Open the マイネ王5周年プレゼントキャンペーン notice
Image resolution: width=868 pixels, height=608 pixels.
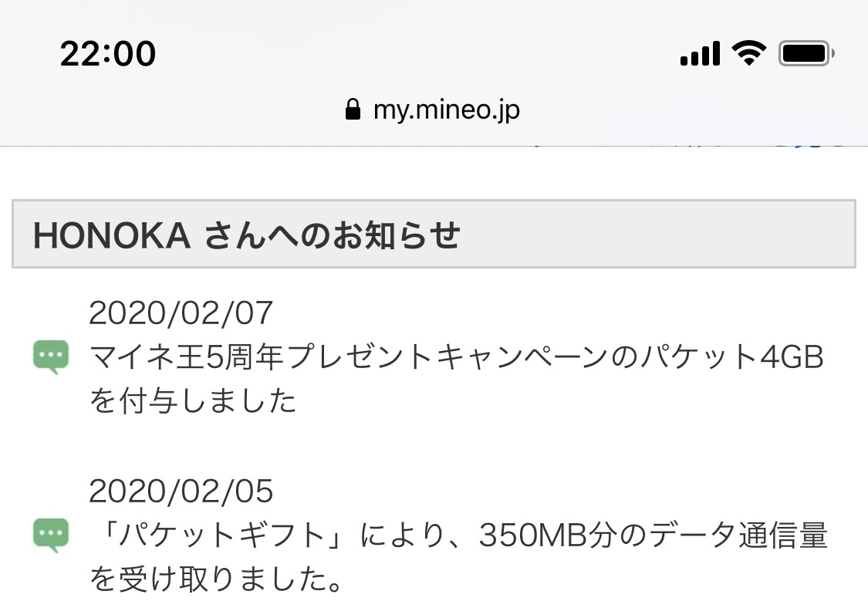click(x=455, y=357)
